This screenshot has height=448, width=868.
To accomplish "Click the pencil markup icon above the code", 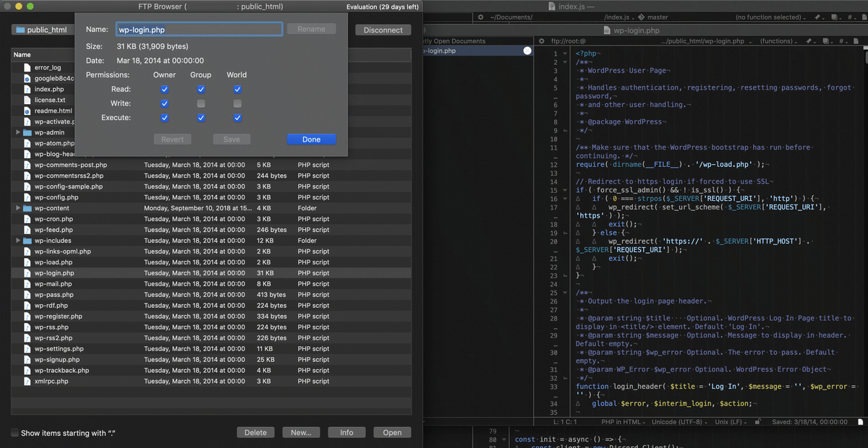I will tap(809, 41).
